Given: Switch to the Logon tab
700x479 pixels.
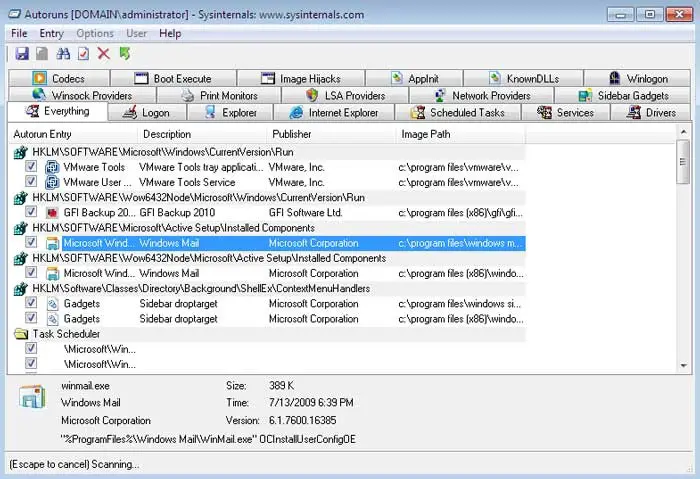Looking at the screenshot, I should pyautogui.click(x=147, y=112).
